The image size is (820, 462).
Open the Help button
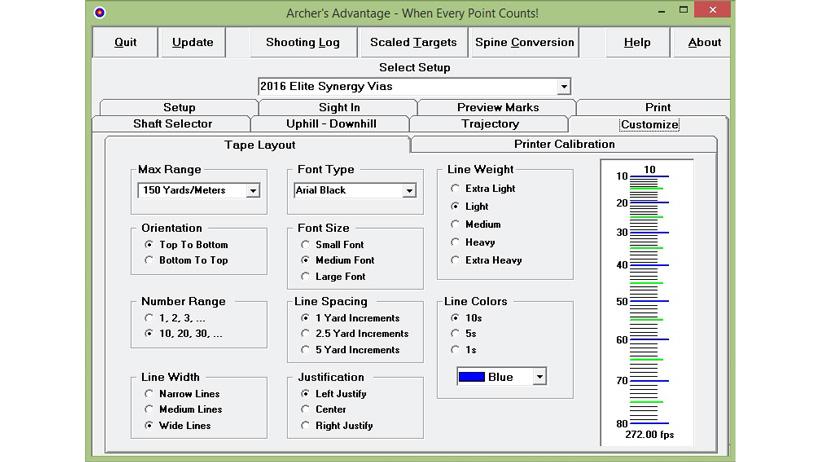(637, 42)
